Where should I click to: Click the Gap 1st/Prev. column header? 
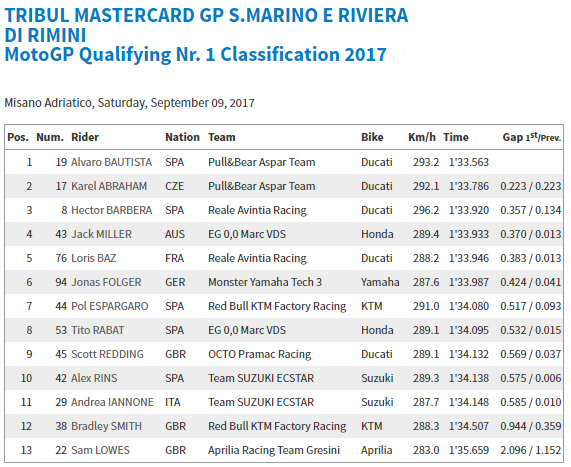532,137
